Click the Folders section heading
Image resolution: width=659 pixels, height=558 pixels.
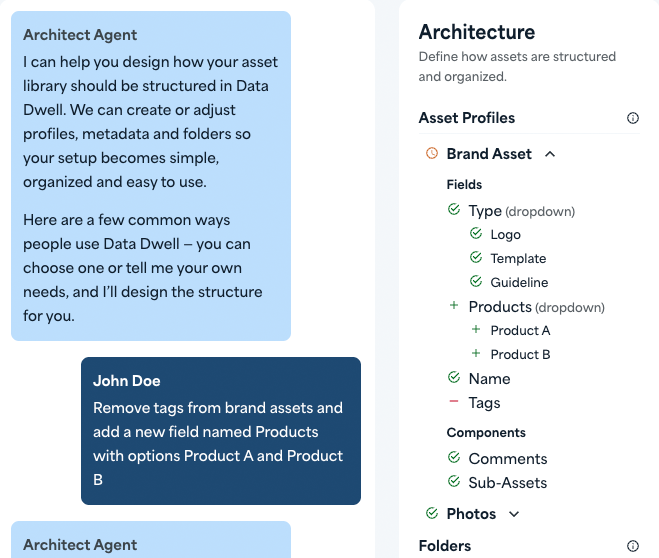coord(445,546)
